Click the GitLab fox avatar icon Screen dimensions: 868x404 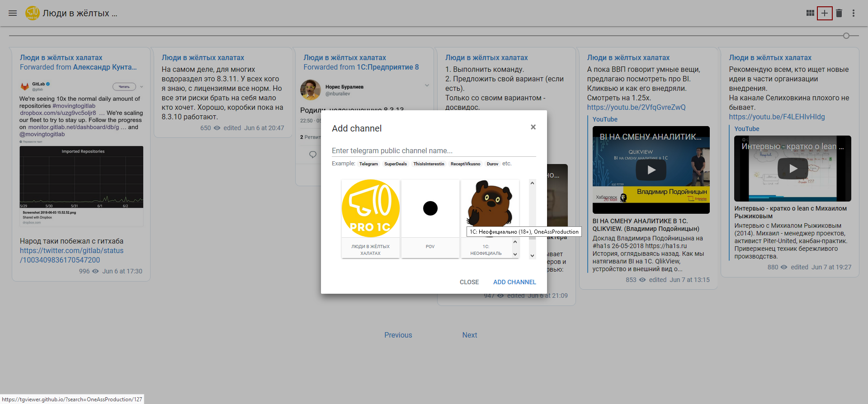[x=24, y=86]
